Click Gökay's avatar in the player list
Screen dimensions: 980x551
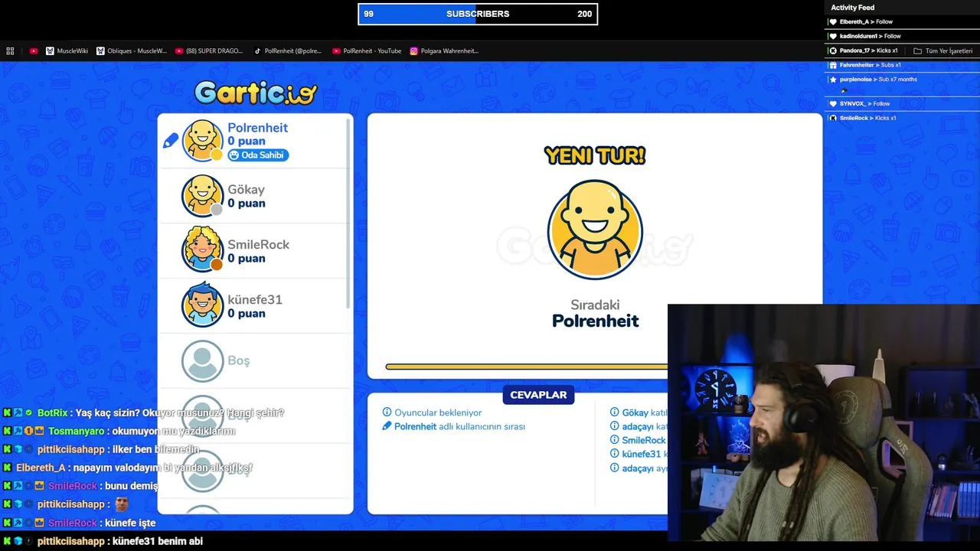203,196
